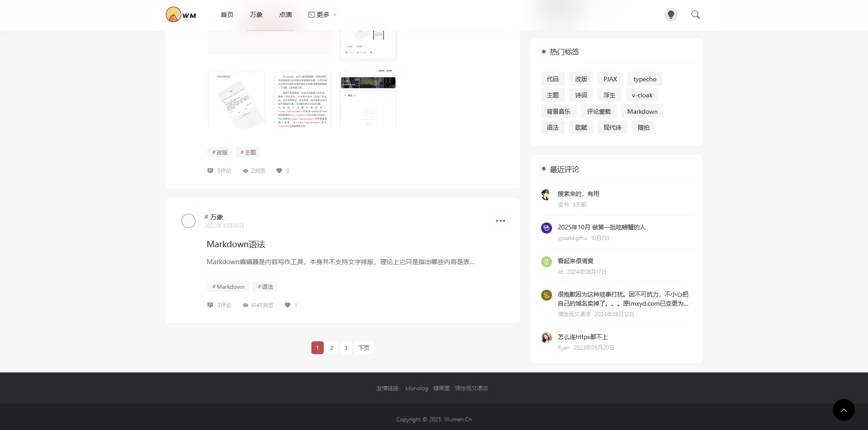
Task: Toggle dark mode with the lightbulb icon
Action: [x=671, y=15]
